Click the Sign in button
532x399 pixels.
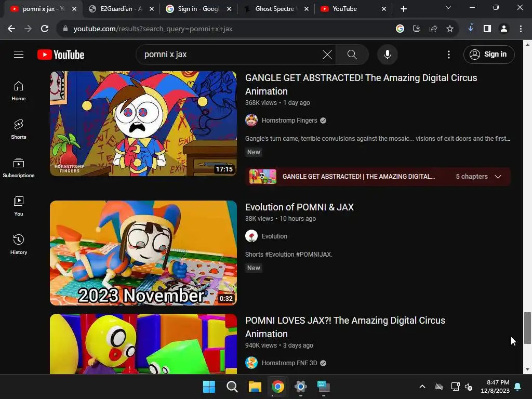click(489, 54)
